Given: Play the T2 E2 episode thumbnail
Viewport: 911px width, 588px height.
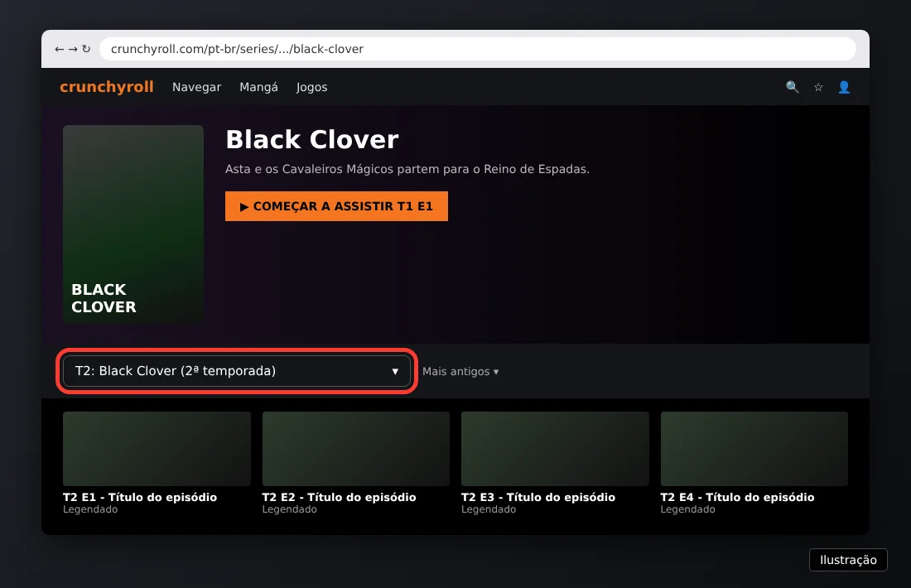Looking at the screenshot, I should click(355, 449).
